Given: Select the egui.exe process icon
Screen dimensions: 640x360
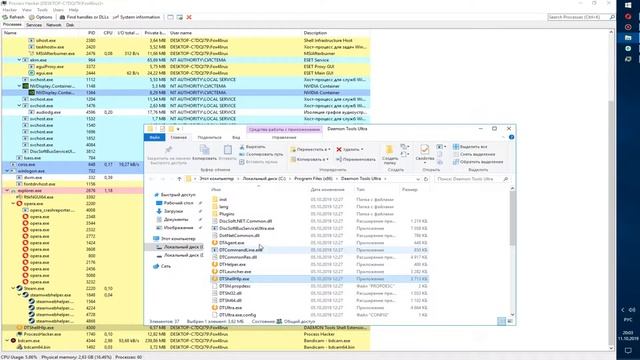Looking at the screenshot, I should tap(31, 73).
